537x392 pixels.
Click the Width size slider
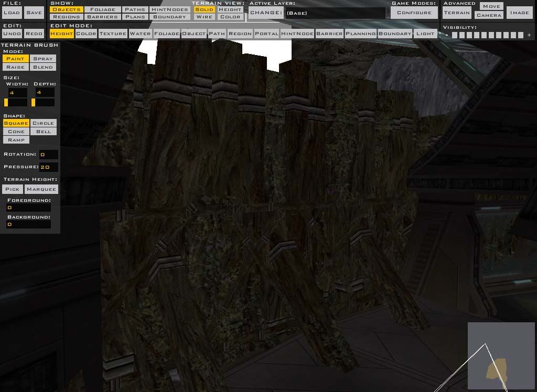click(x=15, y=102)
